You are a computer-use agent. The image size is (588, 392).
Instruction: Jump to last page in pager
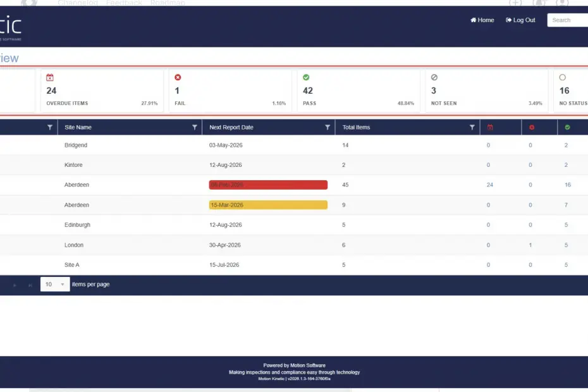pyautogui.click(x=30, y=285)
